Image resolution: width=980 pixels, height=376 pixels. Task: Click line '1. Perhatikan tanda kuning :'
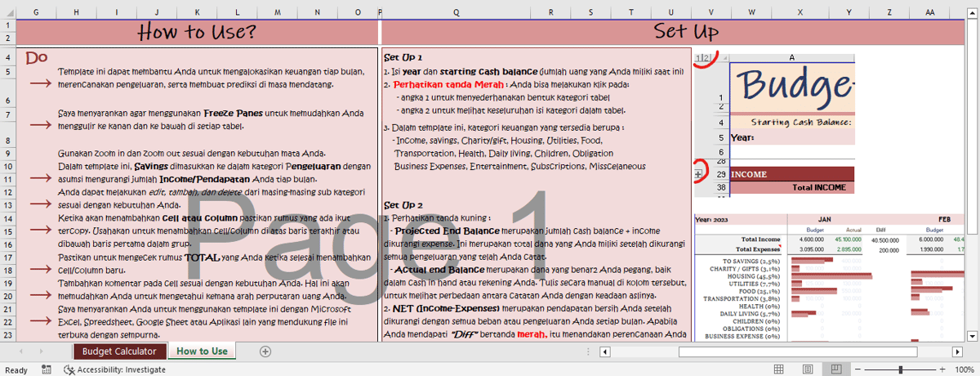pyautogui.click(x=437, y=218)
